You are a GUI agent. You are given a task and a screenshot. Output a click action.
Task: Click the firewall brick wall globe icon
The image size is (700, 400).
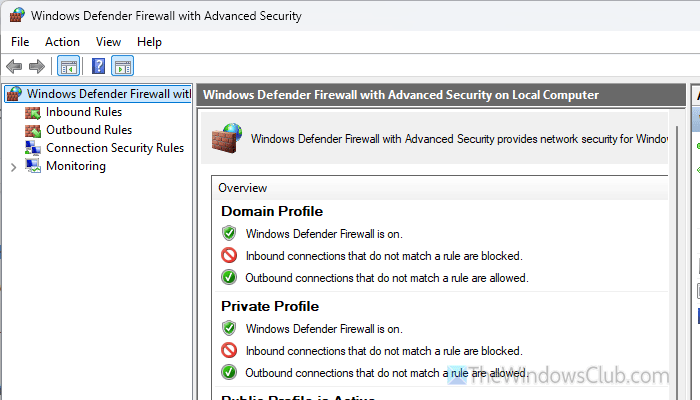(x=226, y=138)
